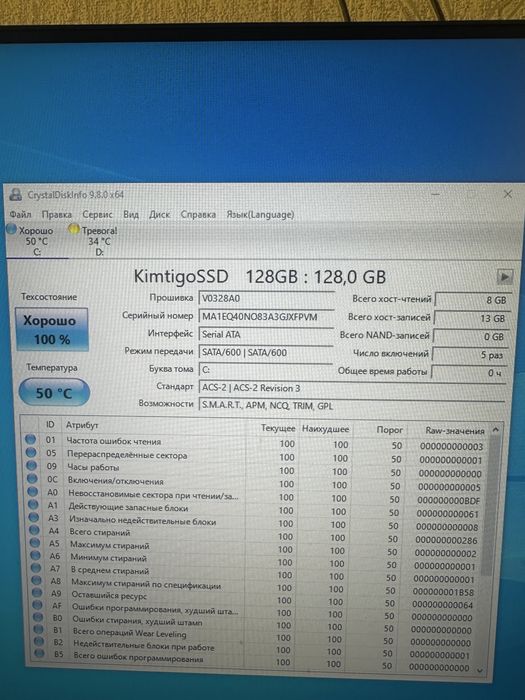
Task: Open the Язык(Language) menu
Action: coord(260,215)
